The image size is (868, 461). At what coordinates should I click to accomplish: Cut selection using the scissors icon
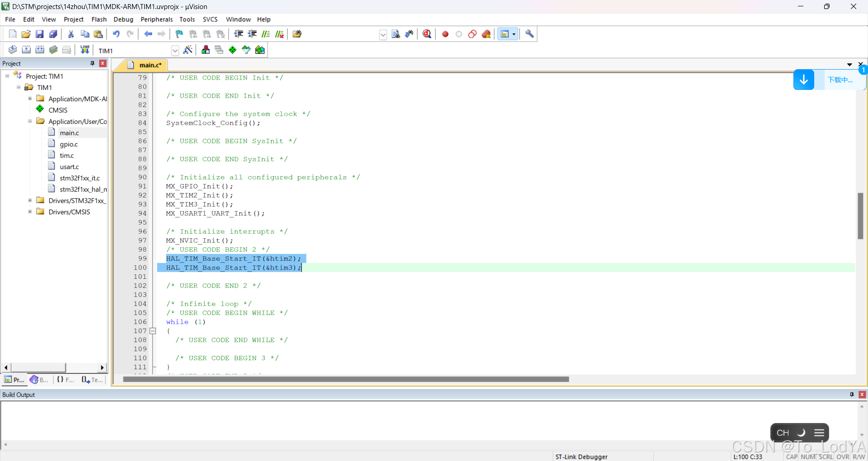pos(71,34)
